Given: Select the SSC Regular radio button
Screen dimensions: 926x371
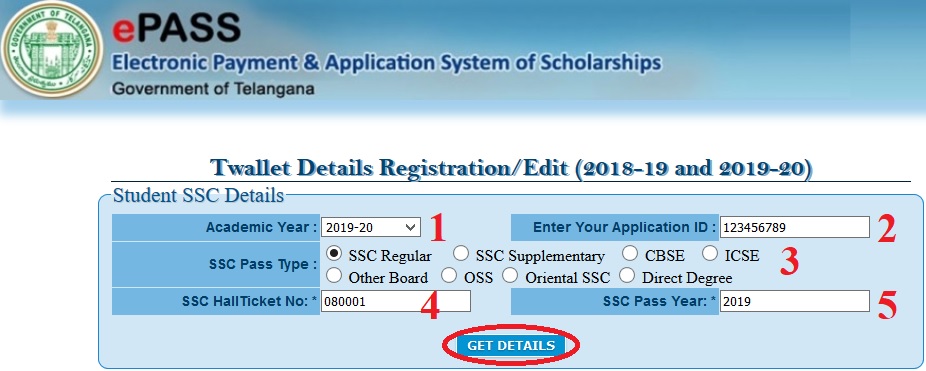Looking at the screenshot, I should 334,254.
